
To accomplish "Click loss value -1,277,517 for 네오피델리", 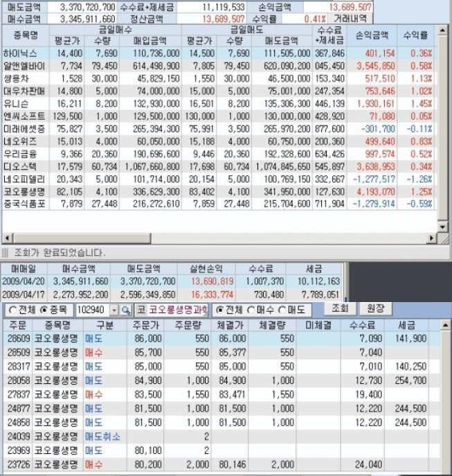I will pyautogui.click(x=374, y=179).
